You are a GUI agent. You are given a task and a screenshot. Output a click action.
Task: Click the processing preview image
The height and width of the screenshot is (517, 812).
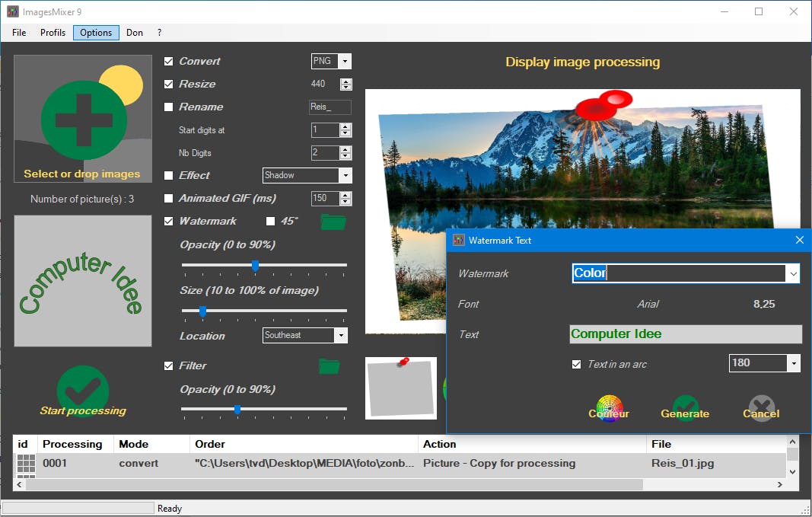582,212
